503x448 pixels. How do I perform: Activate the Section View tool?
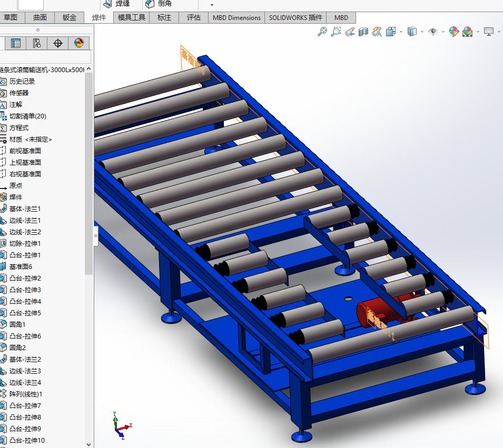point(363,32)
